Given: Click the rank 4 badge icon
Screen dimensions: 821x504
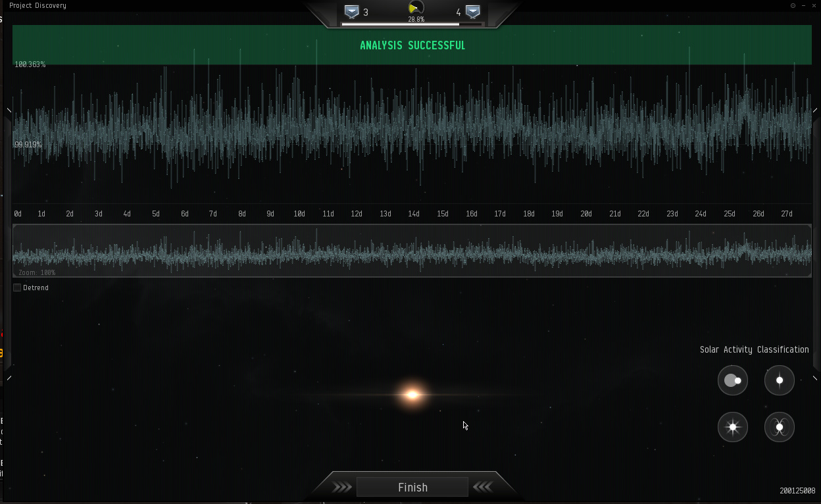Looking at the screenshot, I should [x=472, y=12].
